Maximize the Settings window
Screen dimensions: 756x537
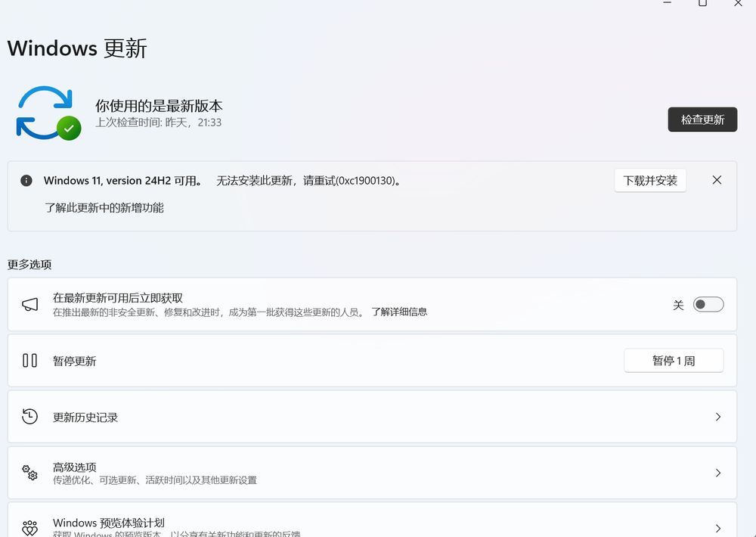[x=702, y=3]
